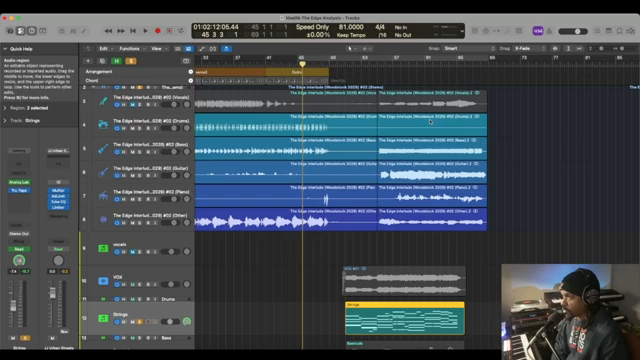Go to project beginning button
Viewport: 640px width, 360px height.
click(x=133, y=31)
